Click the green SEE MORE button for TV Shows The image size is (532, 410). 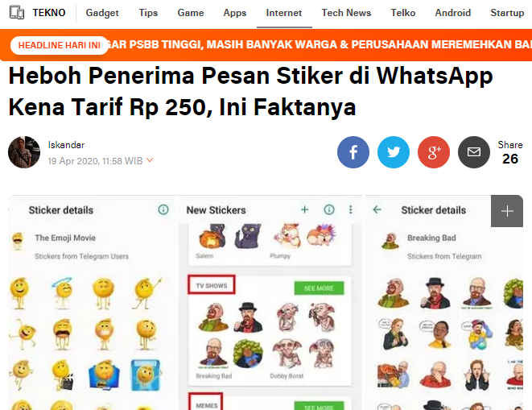319,288
